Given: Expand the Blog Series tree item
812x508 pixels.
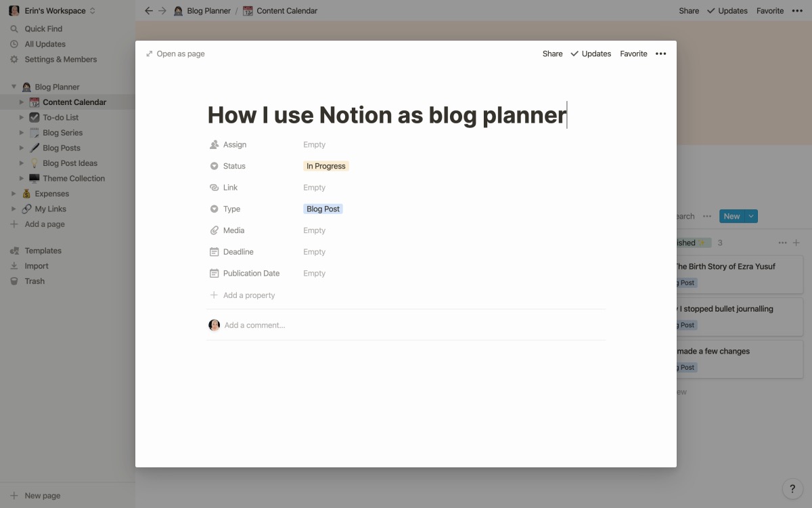Looking at the screenshot, I should point(22,133).
